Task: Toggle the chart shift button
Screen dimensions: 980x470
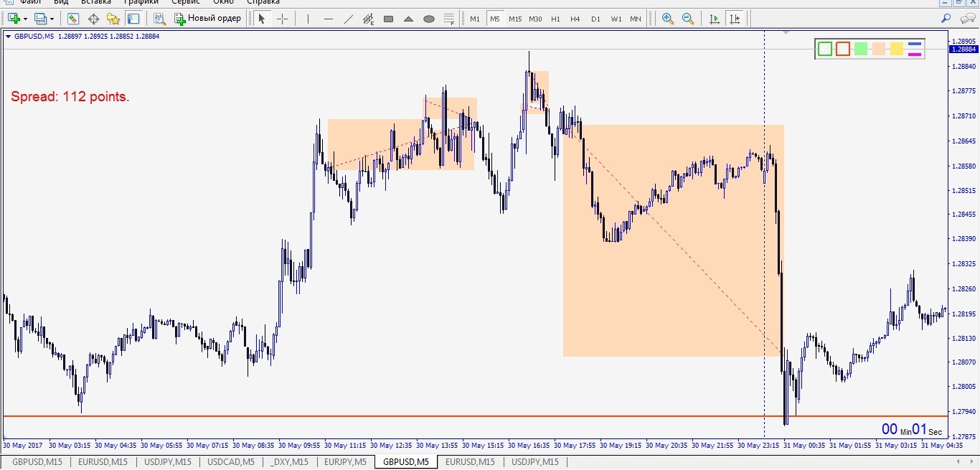Action: tap(734, 19)
